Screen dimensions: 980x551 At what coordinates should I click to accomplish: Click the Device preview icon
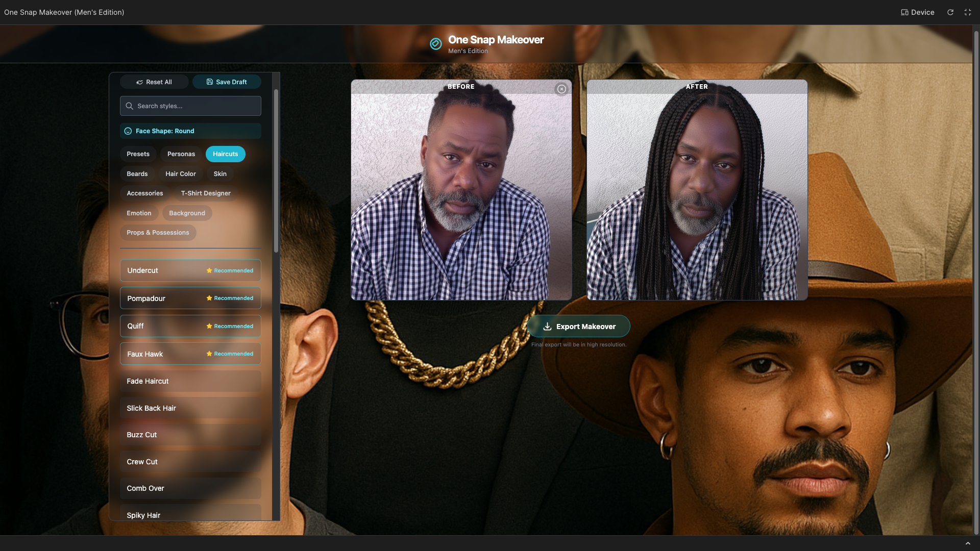904,12
